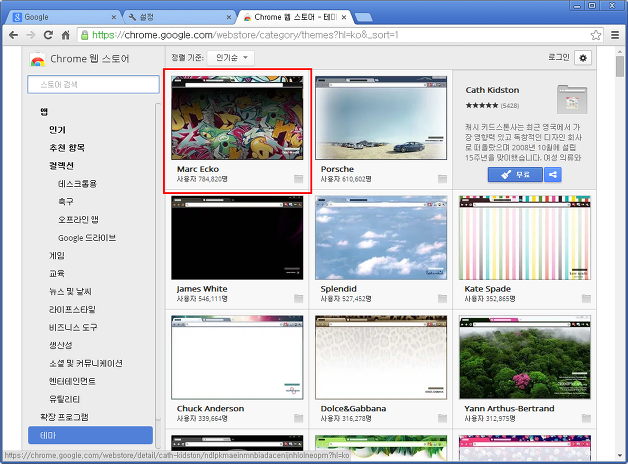
Task: Open the Yann Arthus-Bertrand forest thumbnail
Action: (525, 357)
